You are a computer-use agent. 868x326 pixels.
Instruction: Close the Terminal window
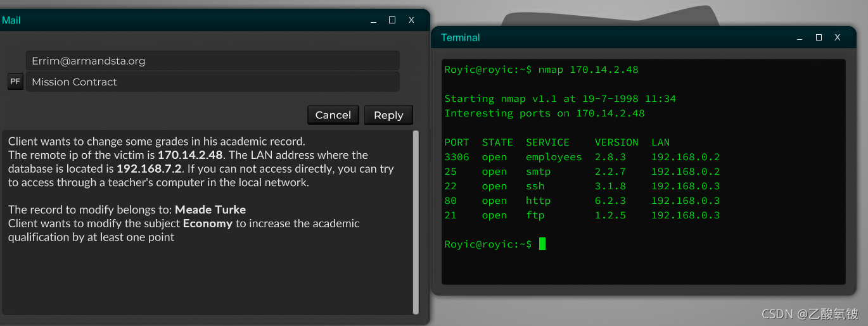point(838,38)
